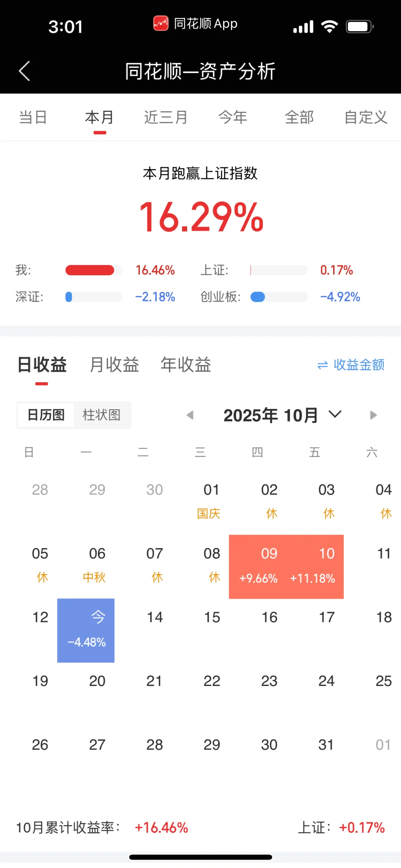Expand month picker via chevron-down arrow

coord(335,414)
